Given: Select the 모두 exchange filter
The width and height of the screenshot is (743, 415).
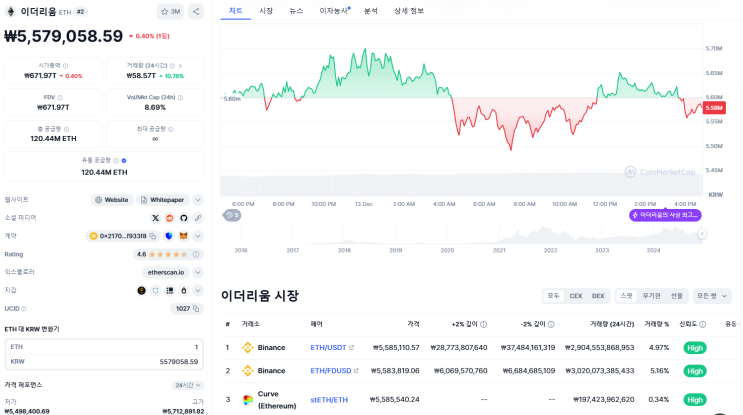Looking at the screenshot, I should (x=553, y=296).
